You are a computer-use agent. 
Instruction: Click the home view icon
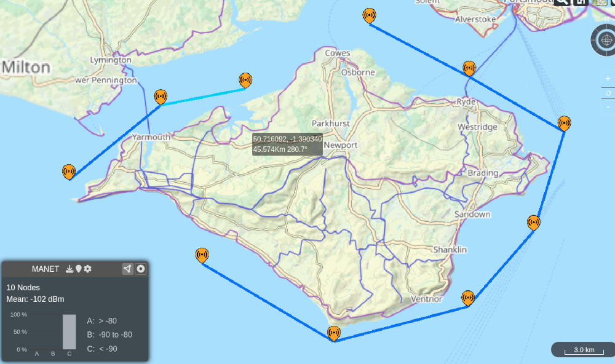click(581, 2)
